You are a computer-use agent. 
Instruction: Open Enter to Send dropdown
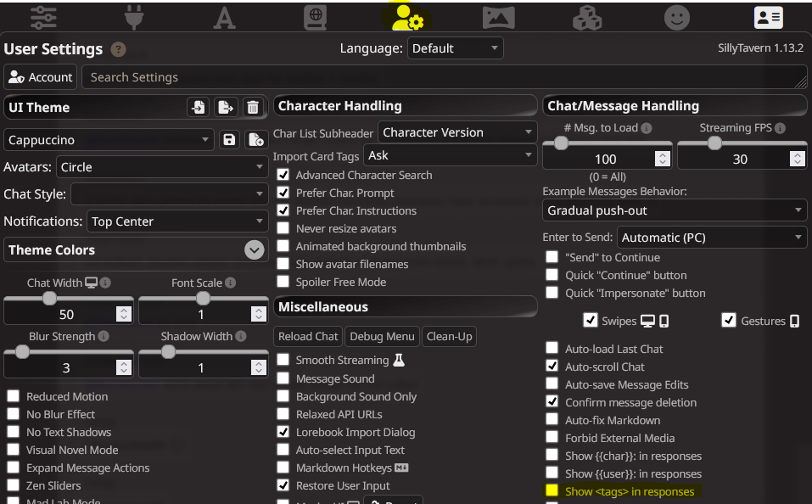coord(712,238)
